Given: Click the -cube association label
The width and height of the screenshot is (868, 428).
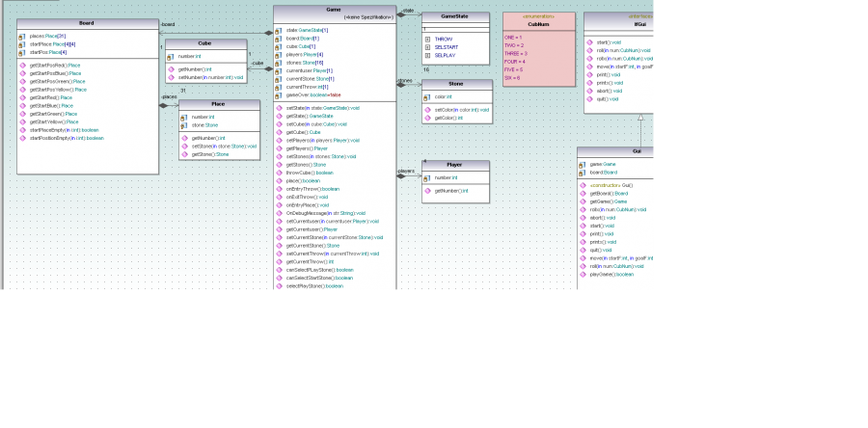Looking at the screenshot, I should 257,63.
